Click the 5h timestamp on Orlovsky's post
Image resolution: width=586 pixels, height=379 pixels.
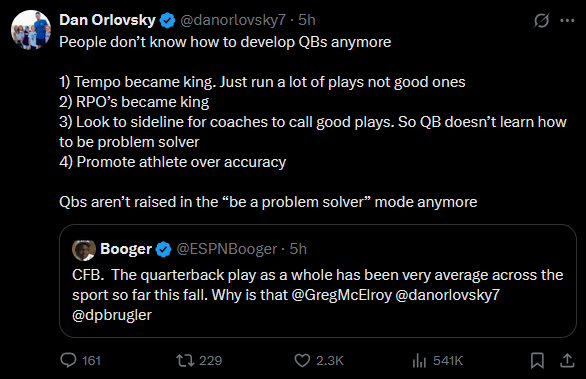click(307, 20)
